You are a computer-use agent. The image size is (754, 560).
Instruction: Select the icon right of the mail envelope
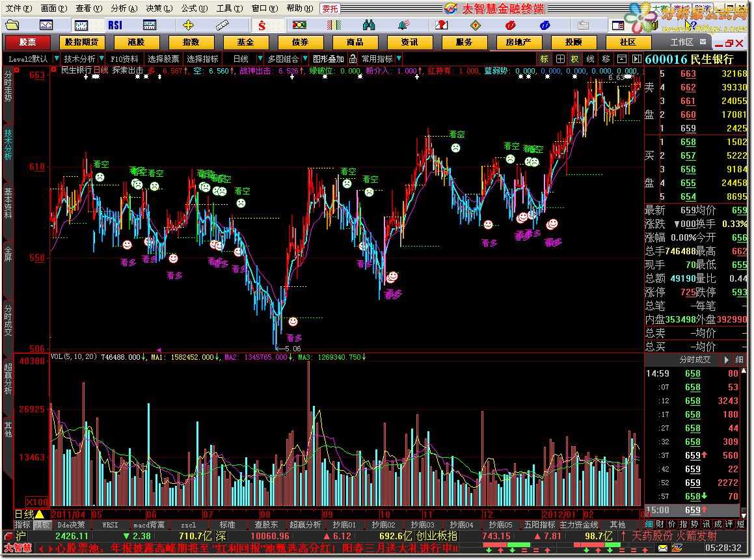click(x=677, y=548)
